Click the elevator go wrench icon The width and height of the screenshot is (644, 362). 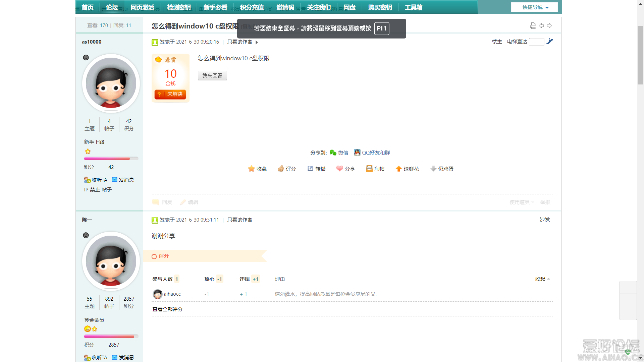click(549, 41)
